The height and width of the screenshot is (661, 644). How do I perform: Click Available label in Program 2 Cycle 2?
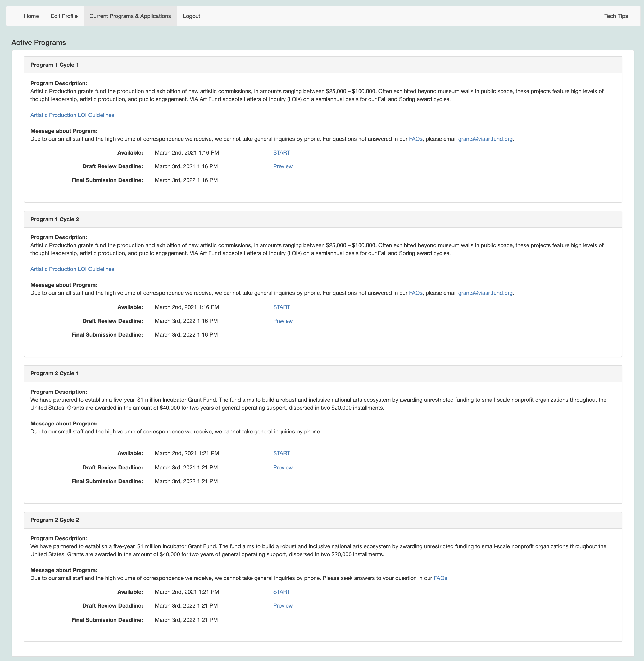pyautogui.click(x=130, y=592)
